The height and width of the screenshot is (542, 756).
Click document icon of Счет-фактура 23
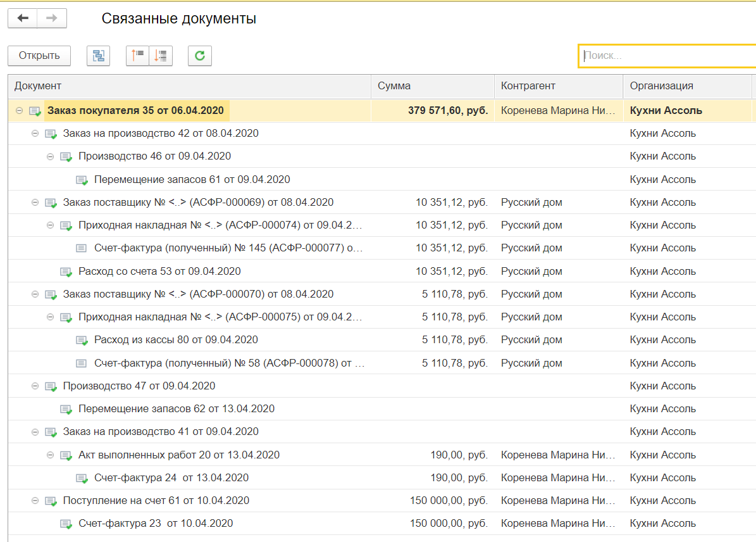(x=66, y=524)
